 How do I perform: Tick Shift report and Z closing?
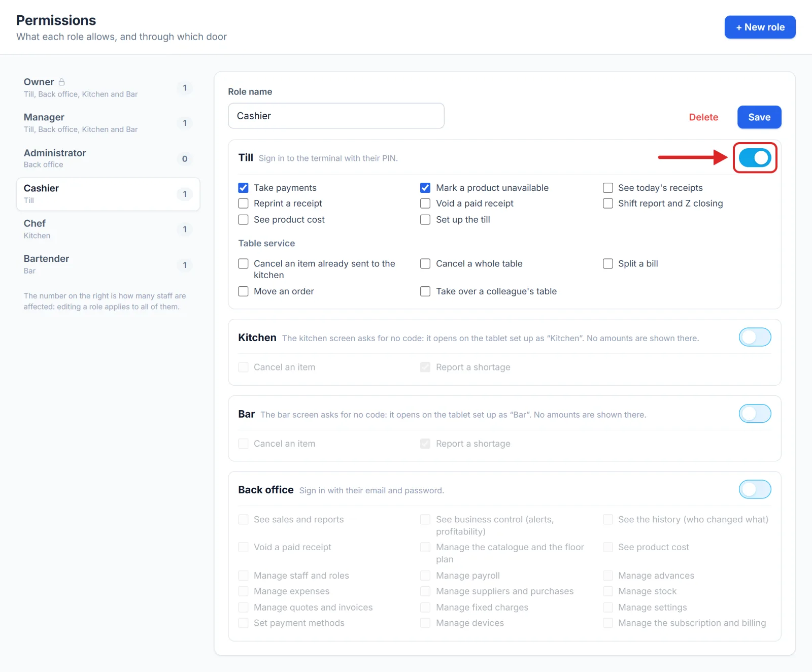pyautogui.click(x=608, y=204)
